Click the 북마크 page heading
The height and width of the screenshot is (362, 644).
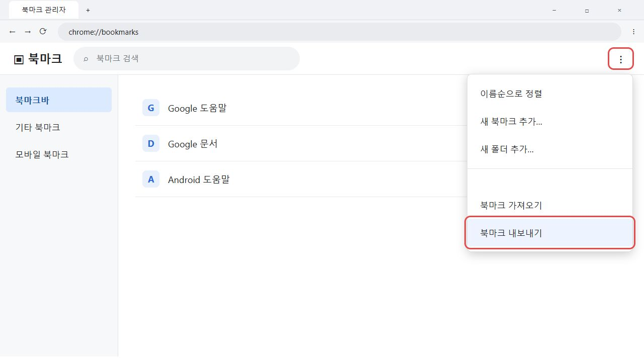45,59
